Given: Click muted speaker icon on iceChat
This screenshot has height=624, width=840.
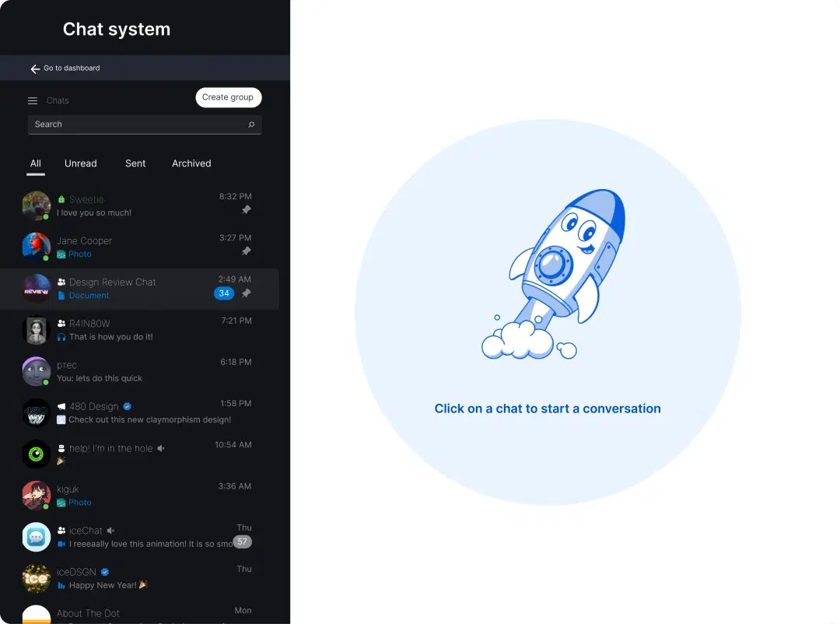Looking at the screenshot, I should pyautogui.click(x=110, y=531).
